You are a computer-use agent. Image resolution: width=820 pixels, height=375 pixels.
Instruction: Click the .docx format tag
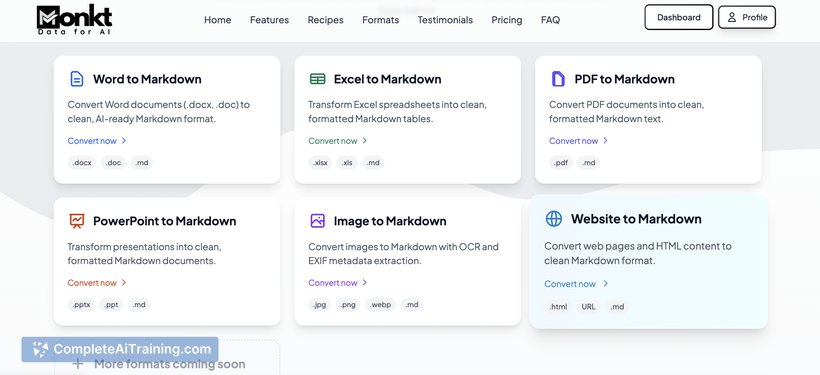pyautogui.click(x=82, y=163)
